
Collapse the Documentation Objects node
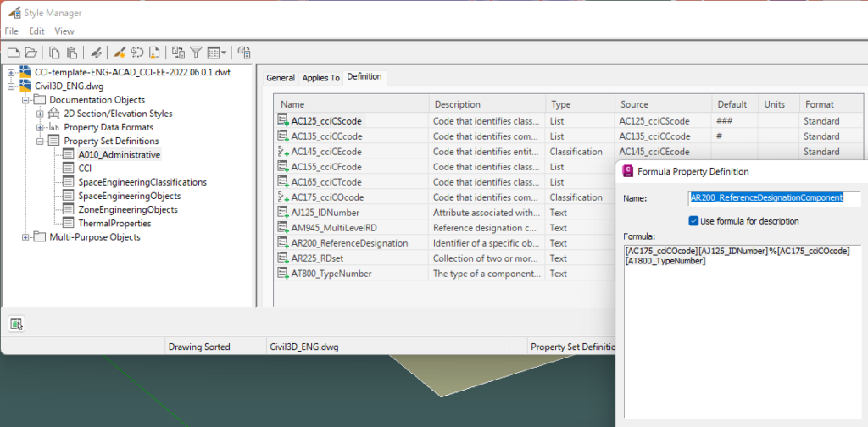point(25,100)
